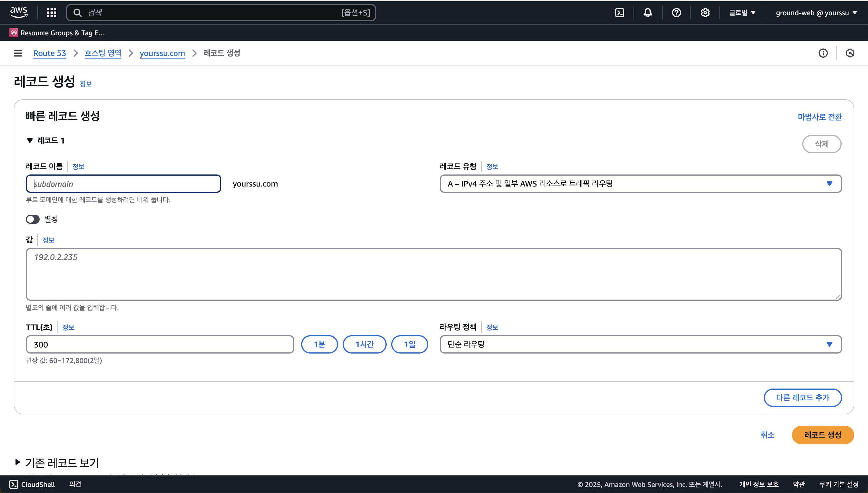Open the help question mark icon
868x493 pixels.
pos(676,13)
